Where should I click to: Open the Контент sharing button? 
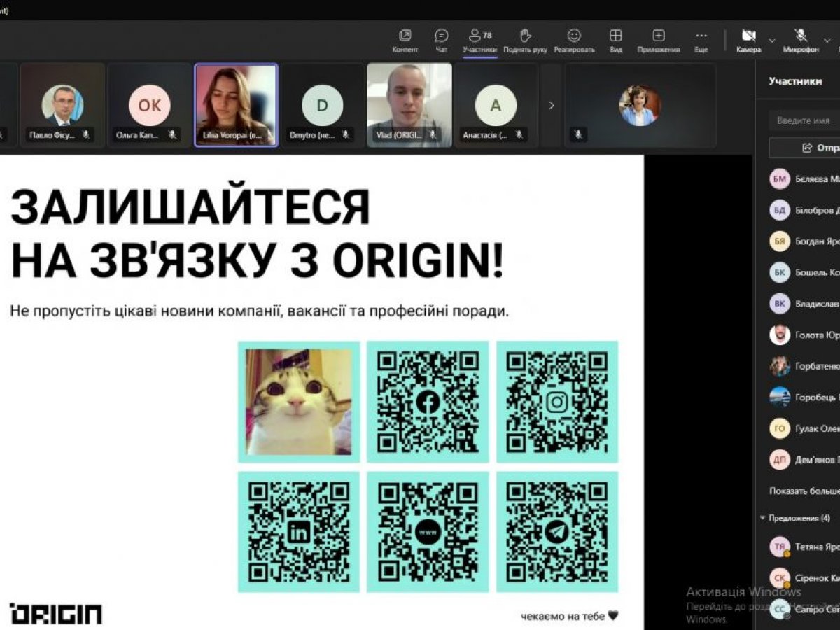click(x=405, y=41)
